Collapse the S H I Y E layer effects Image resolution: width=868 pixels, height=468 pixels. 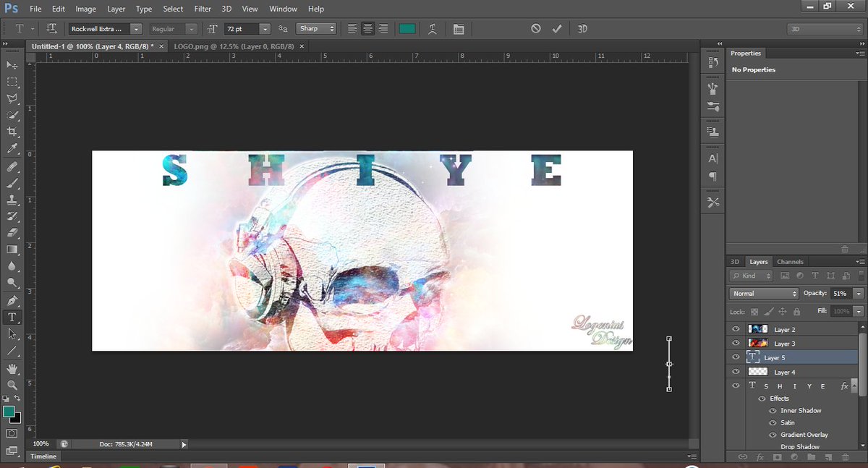(x=854, y=387)
